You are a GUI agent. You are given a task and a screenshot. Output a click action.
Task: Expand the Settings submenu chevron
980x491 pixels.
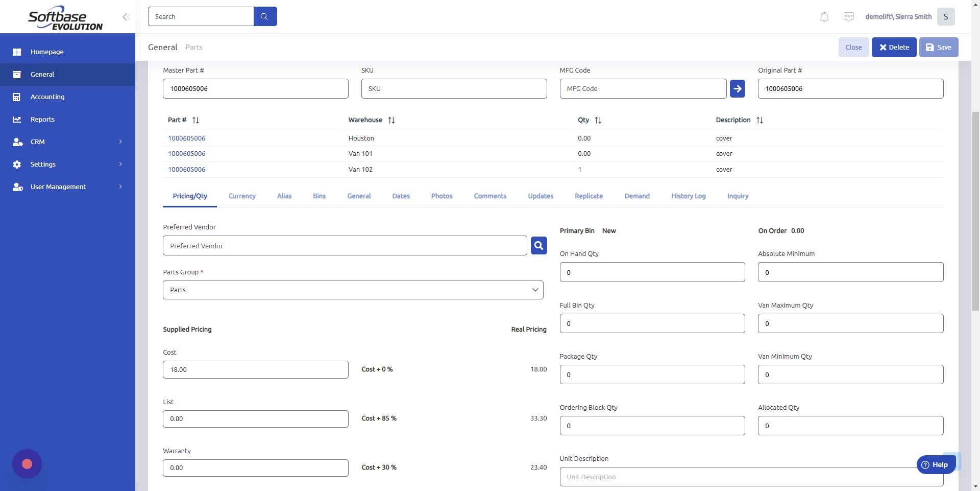click(120, 164)
